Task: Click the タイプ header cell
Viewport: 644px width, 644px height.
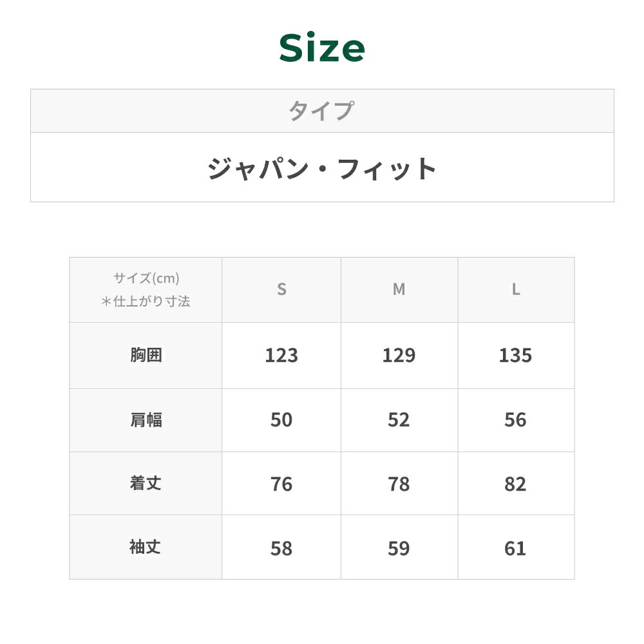Action: tap(321, 111)
